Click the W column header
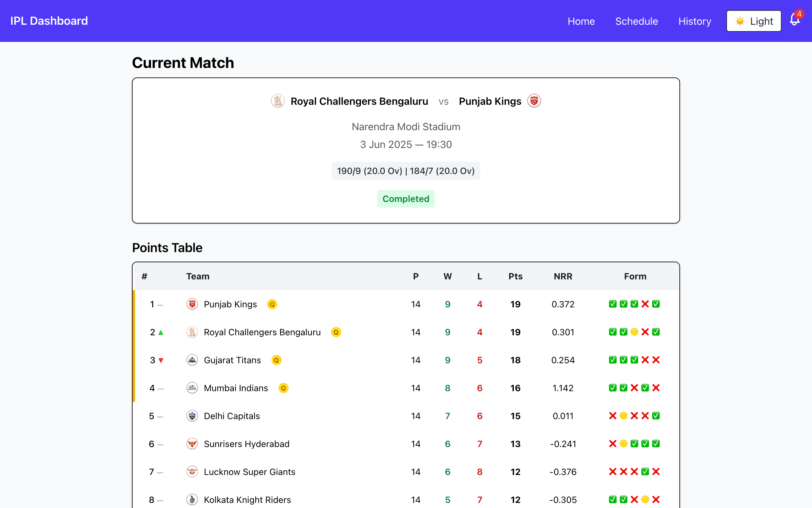This screenshot has width=812, height=508. tap(448, 276)
